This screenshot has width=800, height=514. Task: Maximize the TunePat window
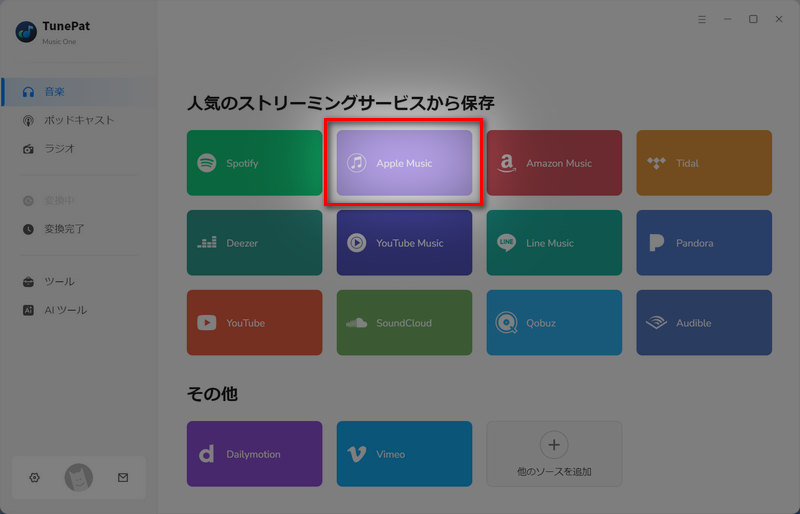point(753,19)
